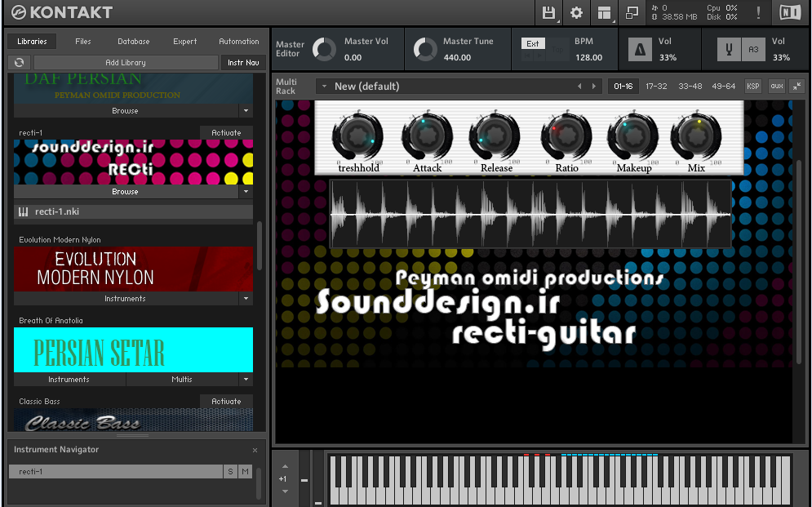Open the workspace layout menu
812x507 pixels.
coord(605,12)
